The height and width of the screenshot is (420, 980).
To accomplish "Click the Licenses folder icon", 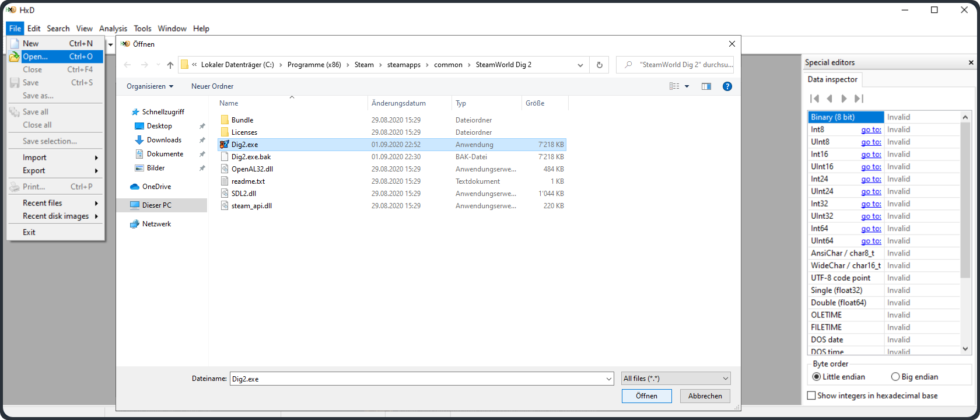I will (x=225, y=132).
